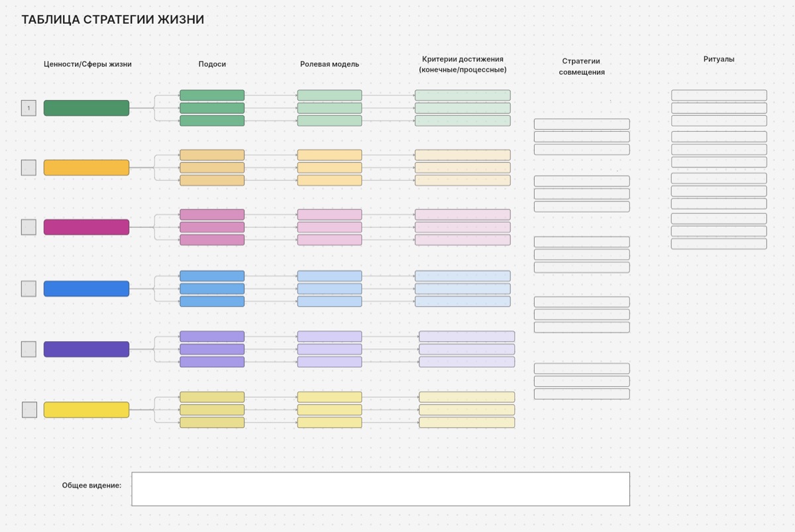
Task: Select the top light blue Ролевая модель box
Action: (329, 276)
